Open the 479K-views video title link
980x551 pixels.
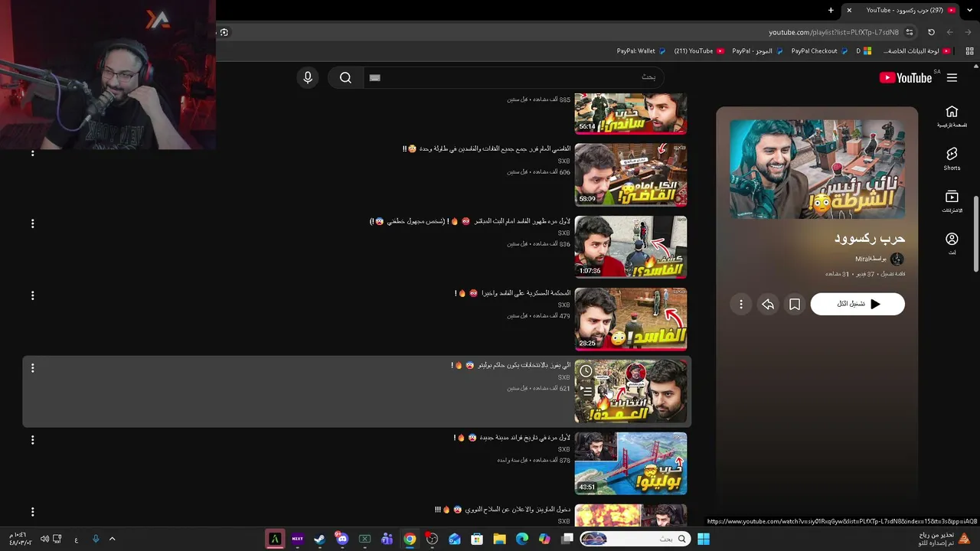(x=512, y=293)
